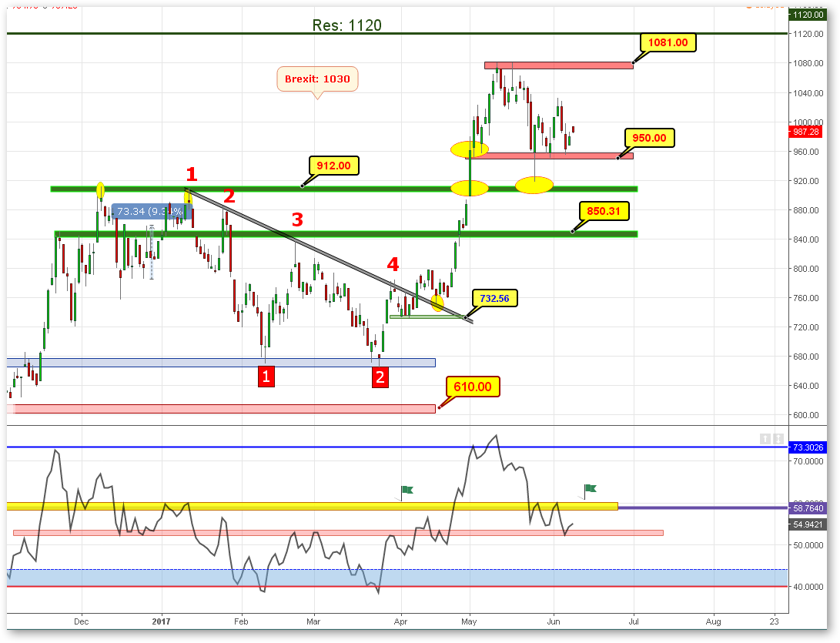Viewport: 840px width, 643px height.
Task: Click the Jul label on time axis
Action: coord(634,621)
